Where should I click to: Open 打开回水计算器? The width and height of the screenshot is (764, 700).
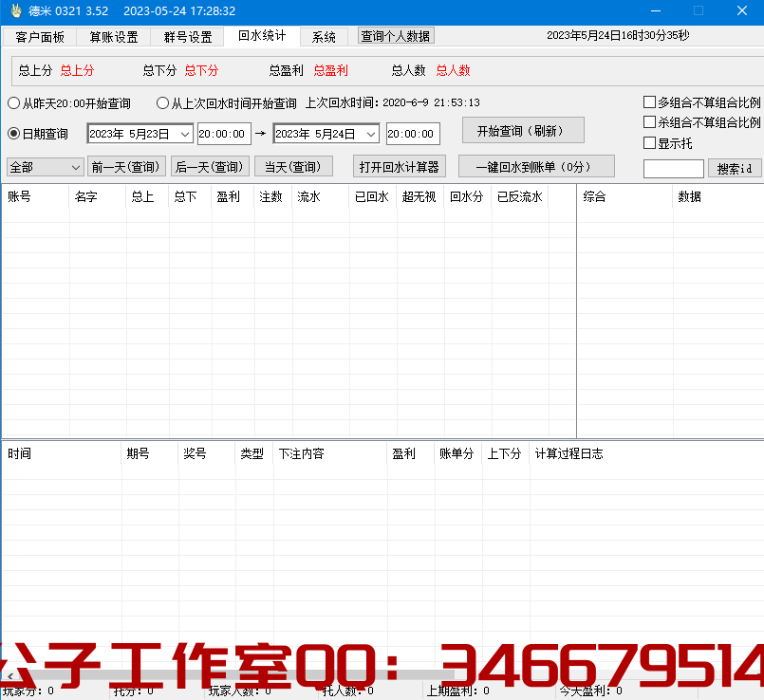pos(399,167)
